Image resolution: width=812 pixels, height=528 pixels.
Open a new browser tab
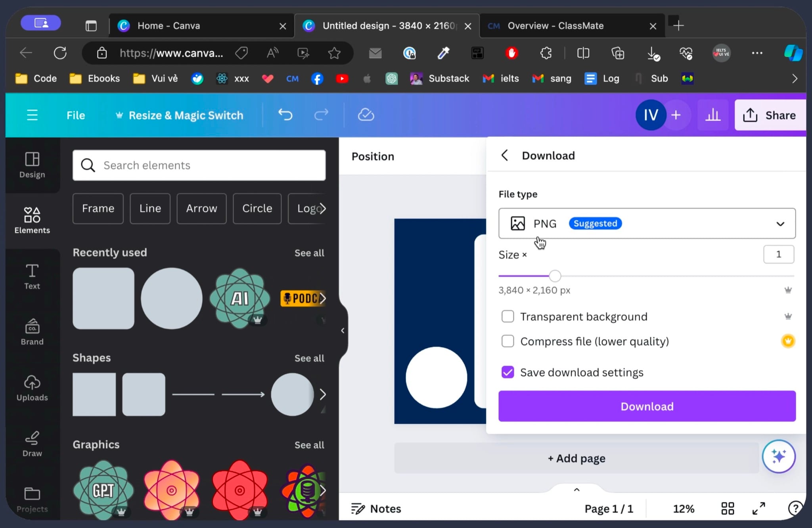(678, 26)
